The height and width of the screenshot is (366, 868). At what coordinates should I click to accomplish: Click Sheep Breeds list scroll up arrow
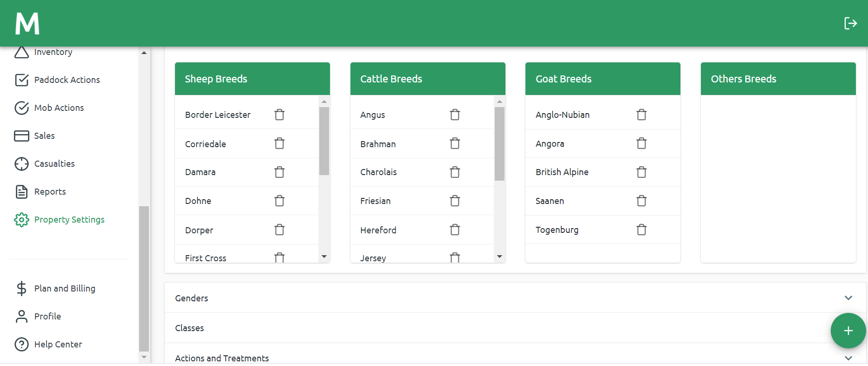pyautogui.click(x=324, y=102)
